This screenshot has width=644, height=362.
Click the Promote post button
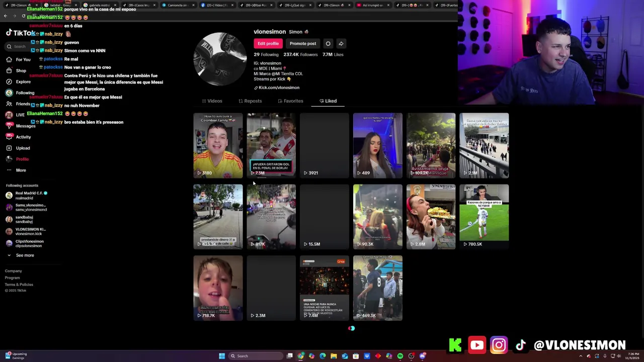[303, 44]
